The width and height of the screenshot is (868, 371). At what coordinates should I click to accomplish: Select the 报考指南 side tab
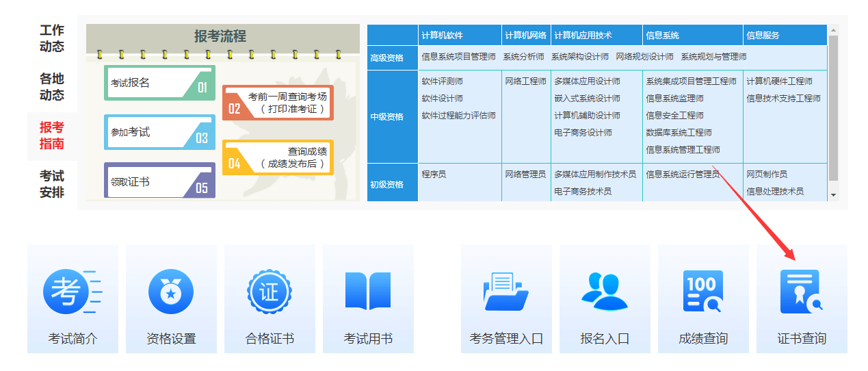pos(52,136)
